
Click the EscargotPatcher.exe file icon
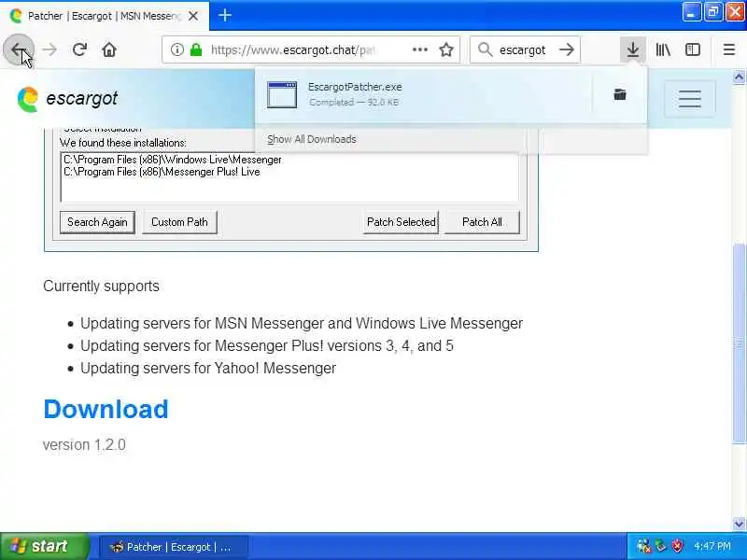[282, 94]
